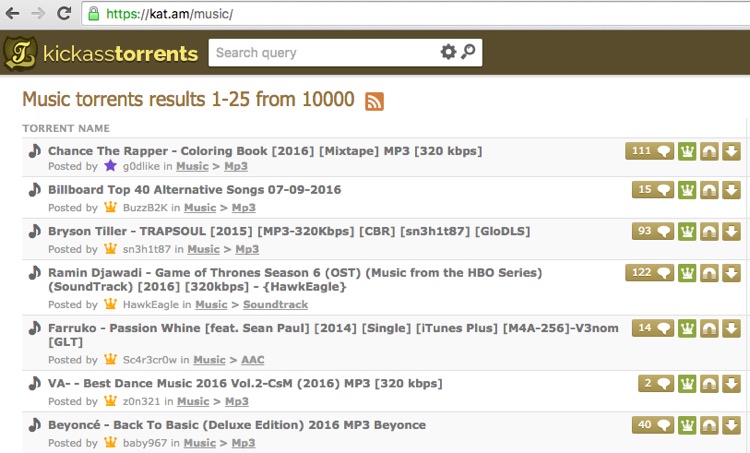750x453 pixels.
Task: Reload the page with refresh icon
Action: [x=64, y=13]
